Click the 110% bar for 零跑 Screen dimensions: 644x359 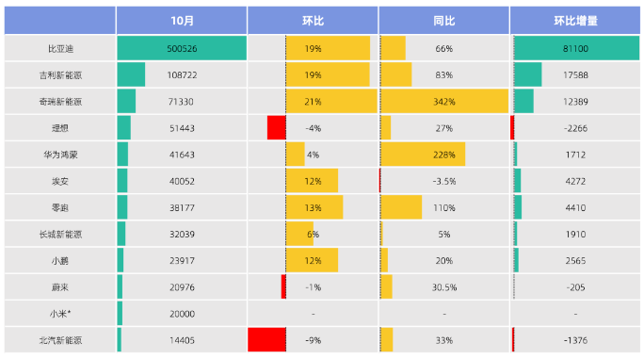401,207
